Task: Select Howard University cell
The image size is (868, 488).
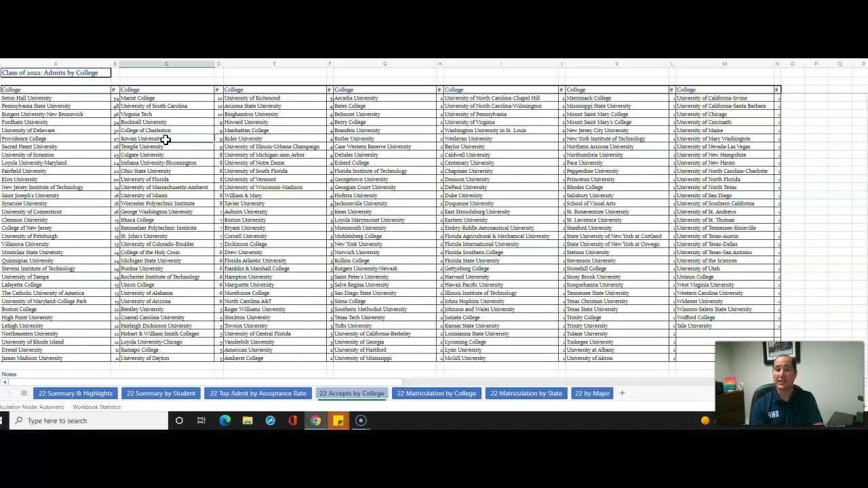Action: 275,123
